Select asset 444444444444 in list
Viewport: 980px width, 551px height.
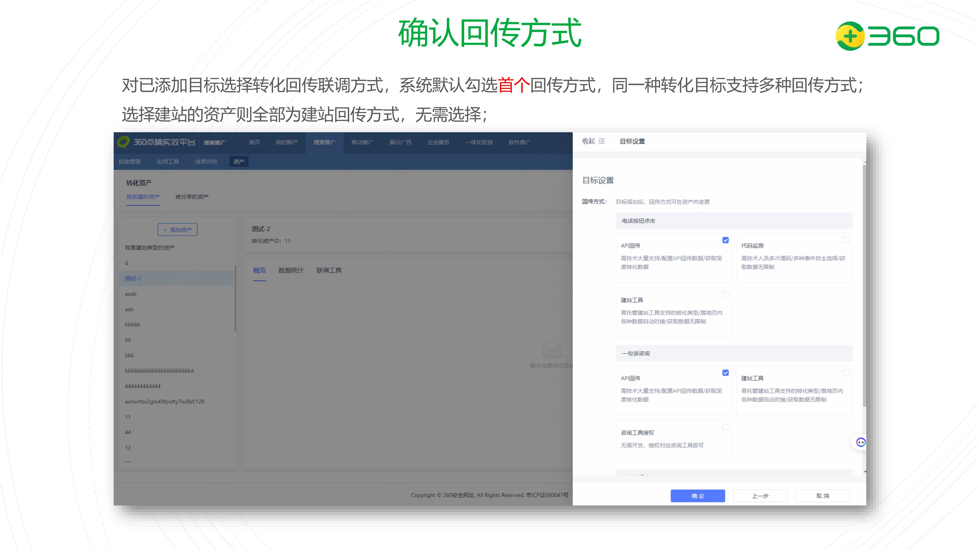click(177, 386)
